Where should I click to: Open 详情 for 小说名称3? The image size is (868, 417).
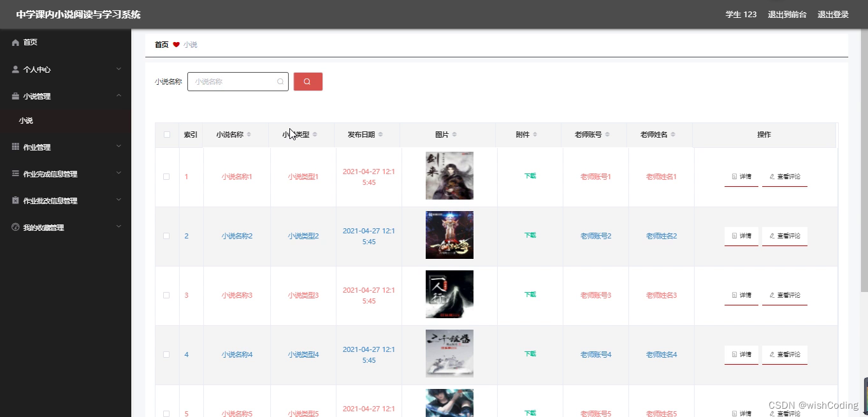pos(741,295)
